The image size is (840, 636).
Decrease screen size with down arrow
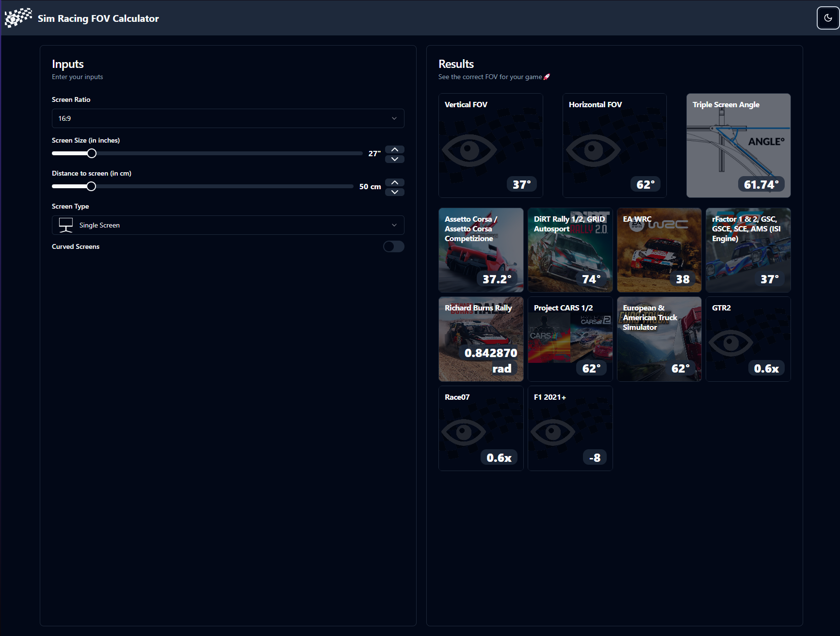pyautogui.click(x=395, y=159)
